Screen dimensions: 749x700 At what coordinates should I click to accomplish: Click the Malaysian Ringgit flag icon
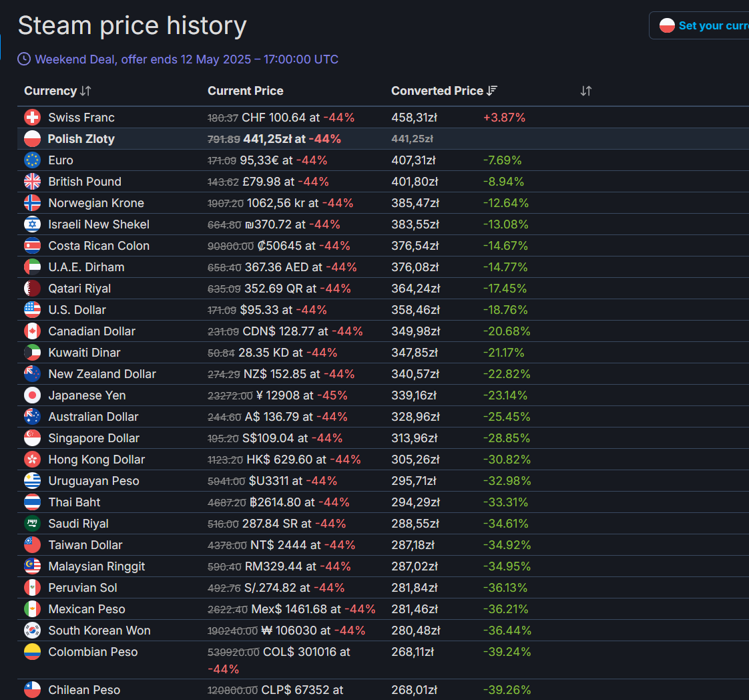(x=33, y=566)
